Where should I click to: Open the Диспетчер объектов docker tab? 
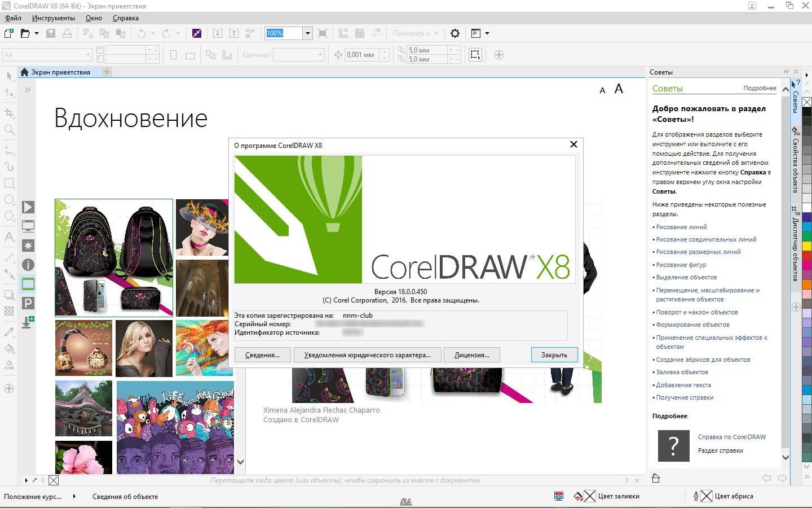click(795, 245)
